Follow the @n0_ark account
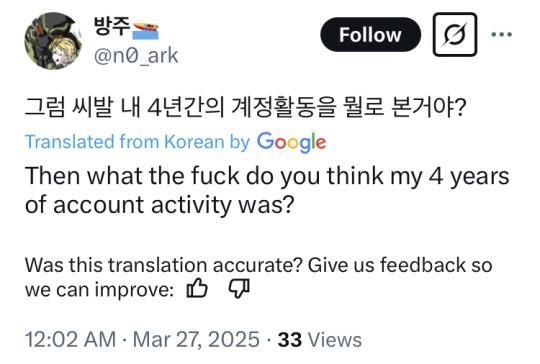540x364 pixels. [370, 34]
